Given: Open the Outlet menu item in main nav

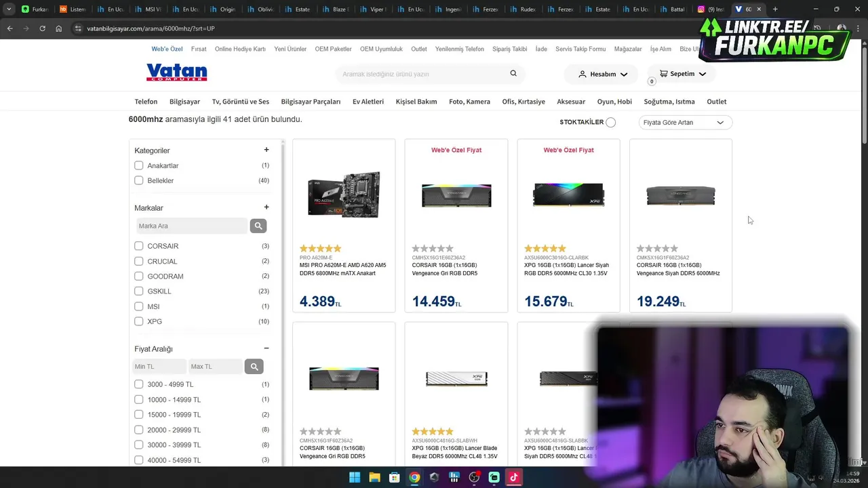Looking at the screenshot, I should click(x=716, y=102).
